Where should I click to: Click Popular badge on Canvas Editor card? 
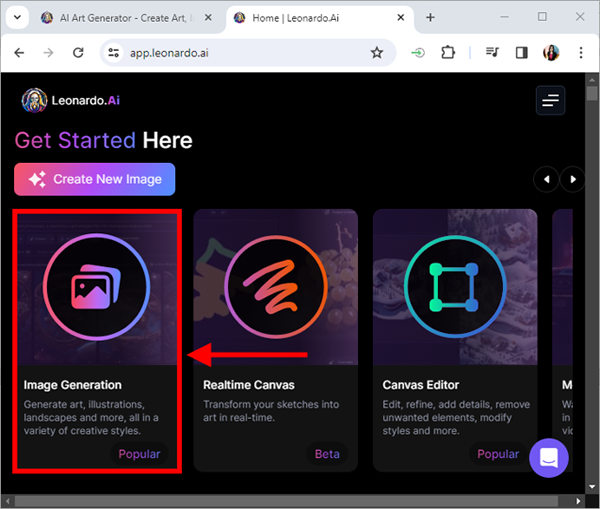[x=498, y=454]
